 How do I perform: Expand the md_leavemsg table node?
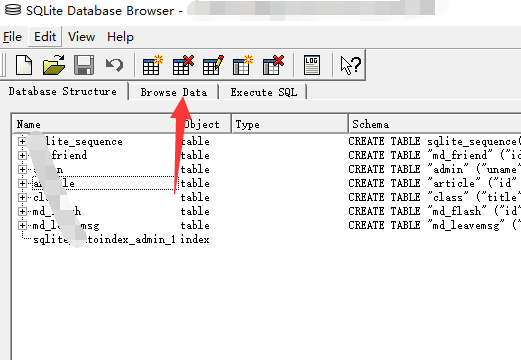(x=22, y=225)
